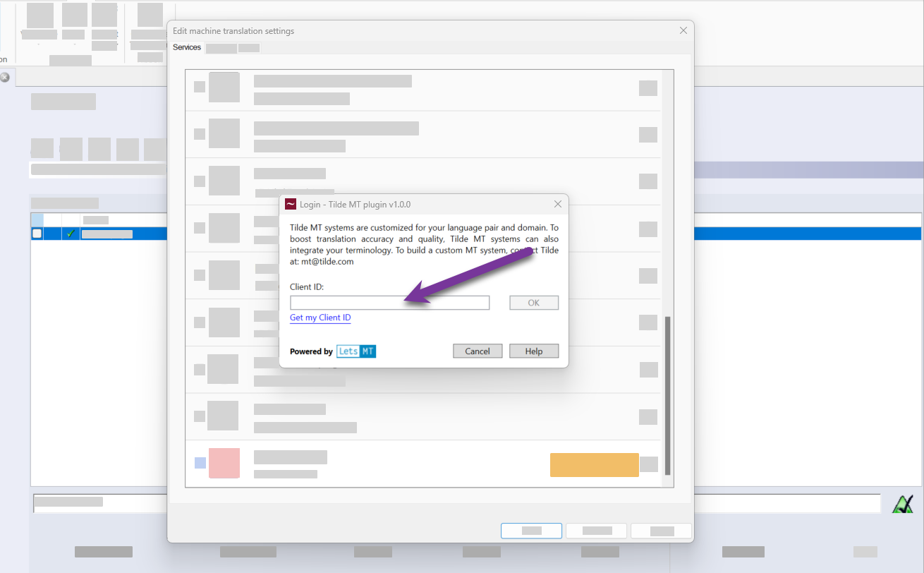Screen dimensions: 924x573
Task: Click the green checkmark in highlighted row
Action: coord(71,234)
